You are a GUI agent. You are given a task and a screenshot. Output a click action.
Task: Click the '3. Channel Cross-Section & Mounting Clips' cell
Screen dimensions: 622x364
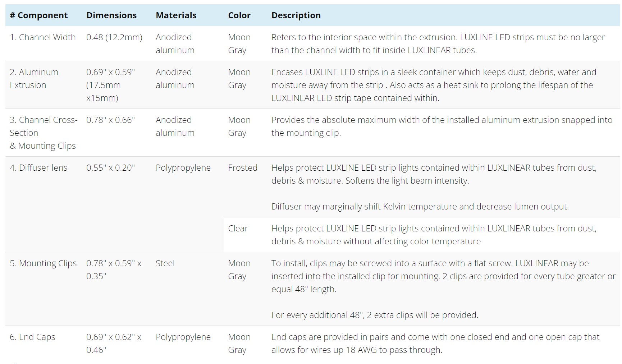44,133
